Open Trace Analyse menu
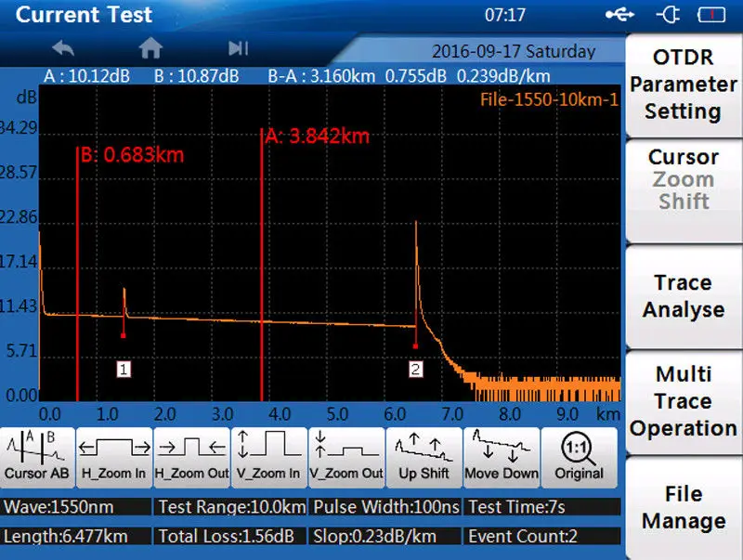This screenshot has height=560, width=743. click(x=684, y=296)
